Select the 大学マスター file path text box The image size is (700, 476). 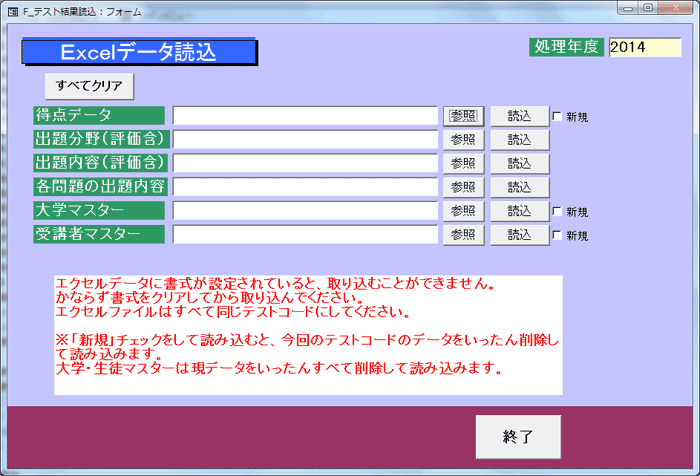(305, 211)
